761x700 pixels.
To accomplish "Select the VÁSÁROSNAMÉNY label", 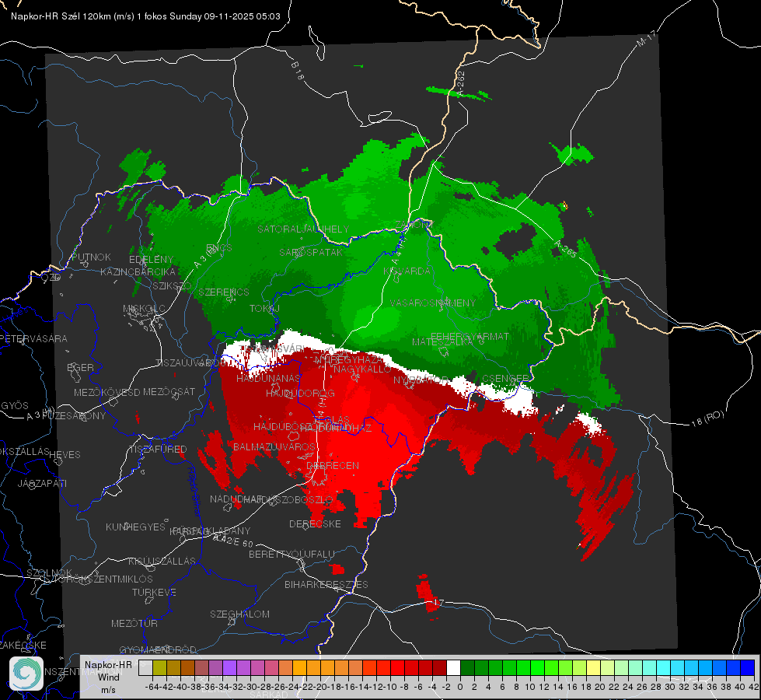I will point(433,303).
